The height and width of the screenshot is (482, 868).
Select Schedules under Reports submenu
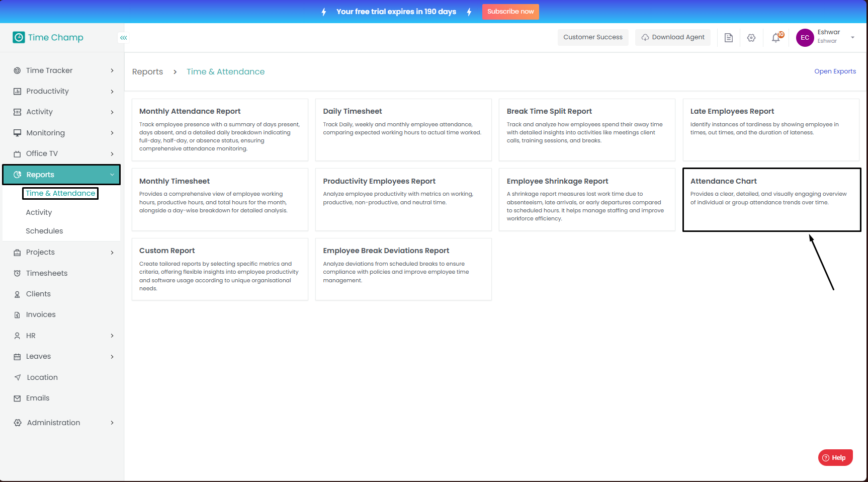44,231
